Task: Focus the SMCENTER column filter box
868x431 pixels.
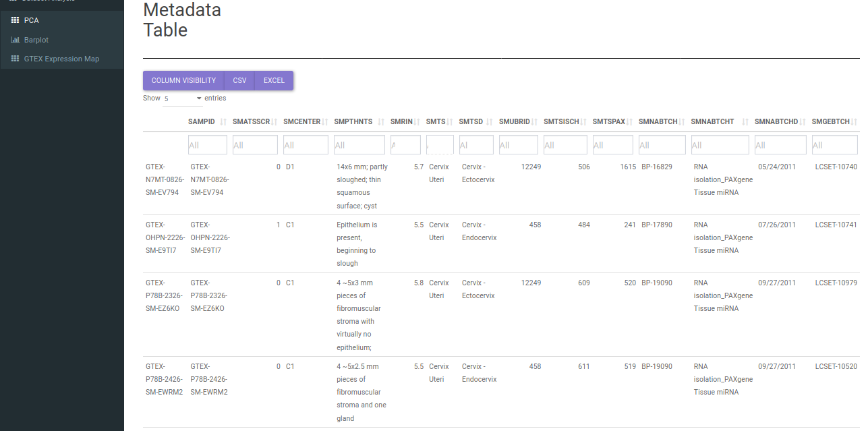Action: click(306, 145)
